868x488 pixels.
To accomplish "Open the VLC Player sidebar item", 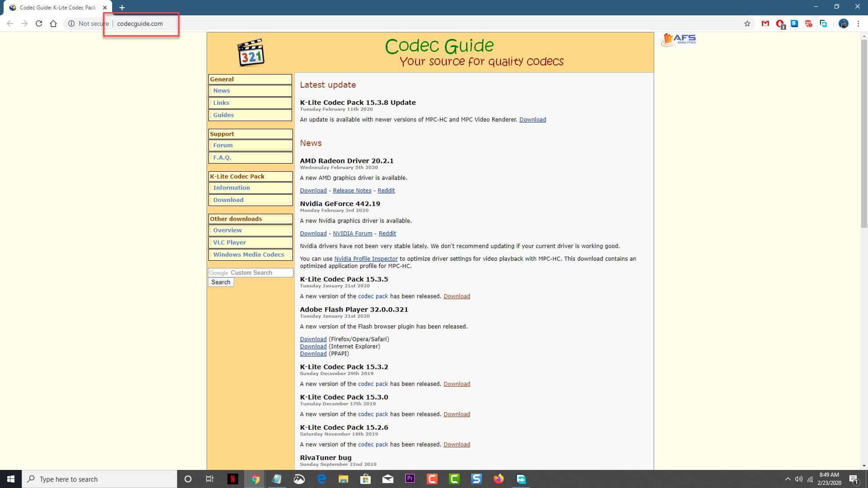I will coord(250,243).
